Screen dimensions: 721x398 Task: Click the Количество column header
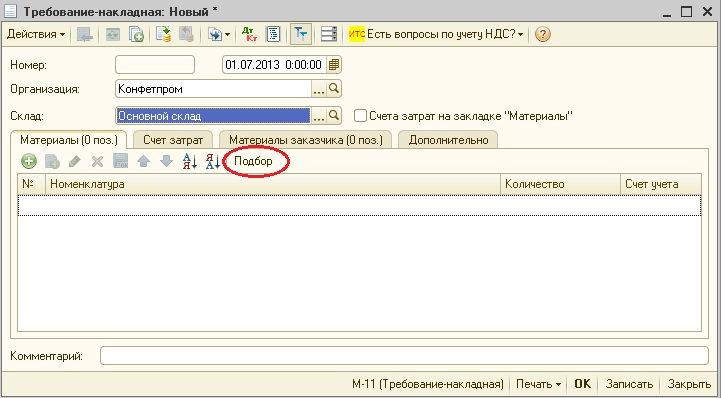pos(561,184)
